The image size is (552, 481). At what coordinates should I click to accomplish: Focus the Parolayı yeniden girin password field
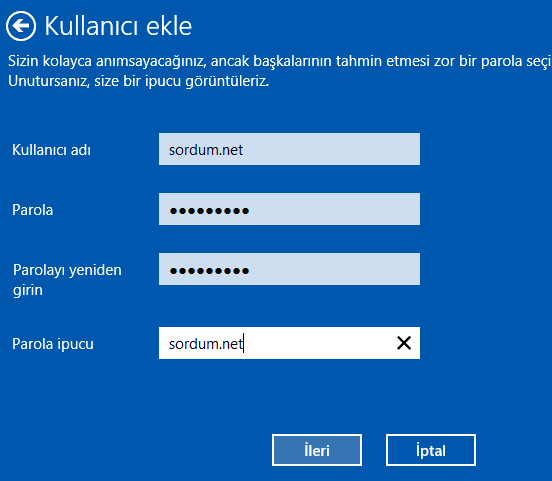coord(289,269)
